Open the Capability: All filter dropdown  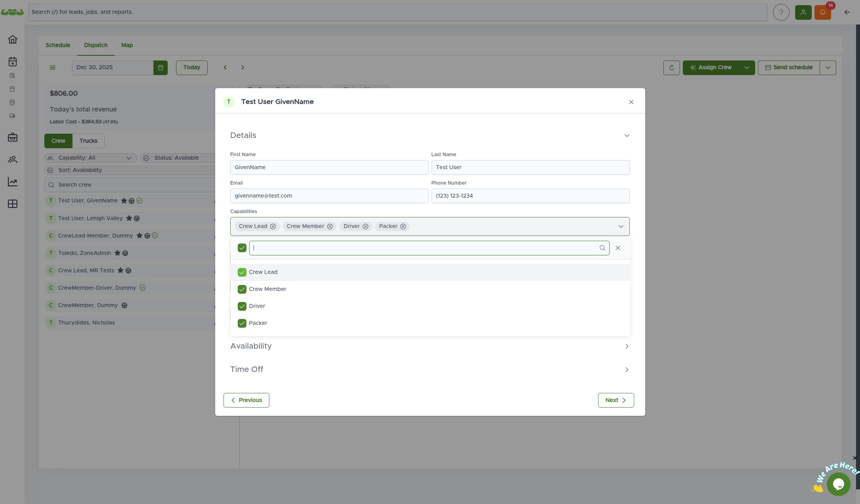tap(91, 158)
